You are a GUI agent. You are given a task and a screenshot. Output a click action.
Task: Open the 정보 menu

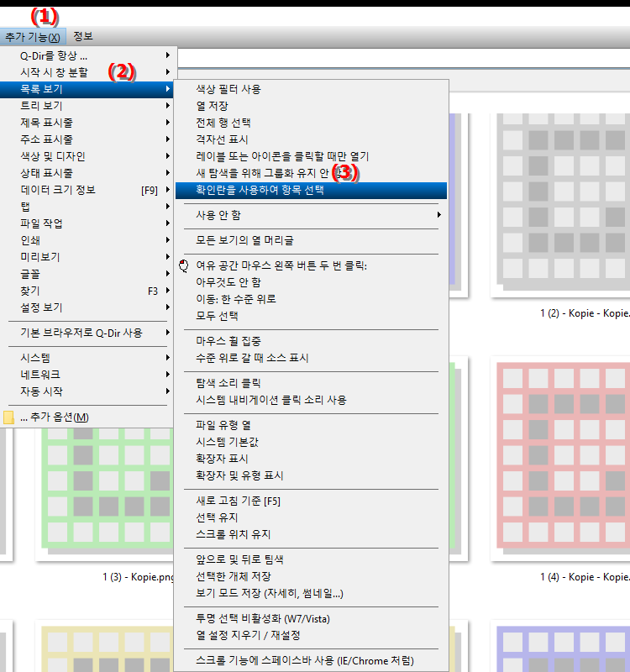83,36
